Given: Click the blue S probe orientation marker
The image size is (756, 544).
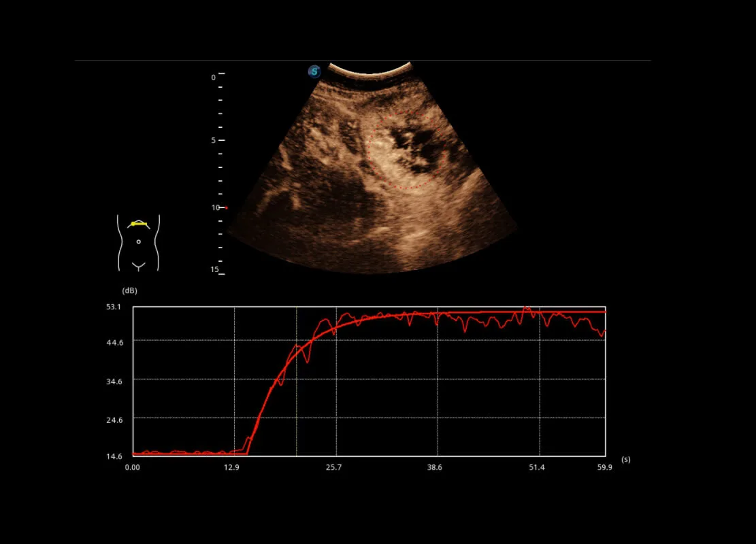Looking at the screenshot, I should point(314,72).
